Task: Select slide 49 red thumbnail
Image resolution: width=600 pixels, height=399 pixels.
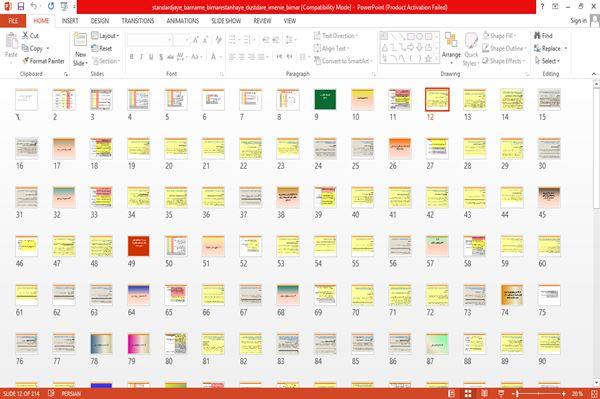Action: coord(139,246)
